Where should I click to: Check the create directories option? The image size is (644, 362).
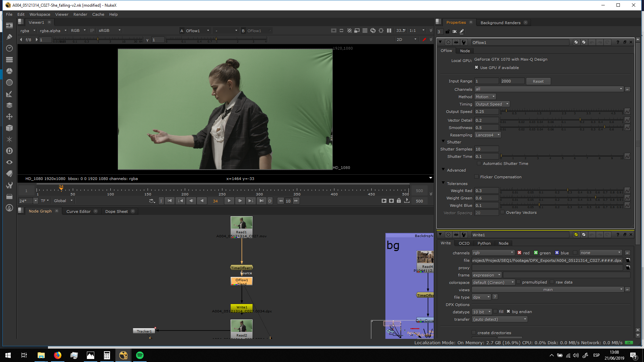click(474, 333)
